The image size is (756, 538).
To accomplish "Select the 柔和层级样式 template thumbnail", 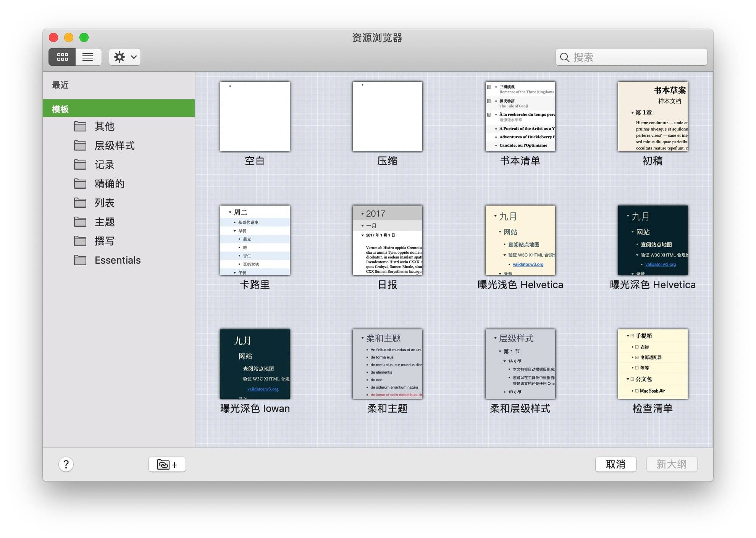I will click(x=520, y=364).
